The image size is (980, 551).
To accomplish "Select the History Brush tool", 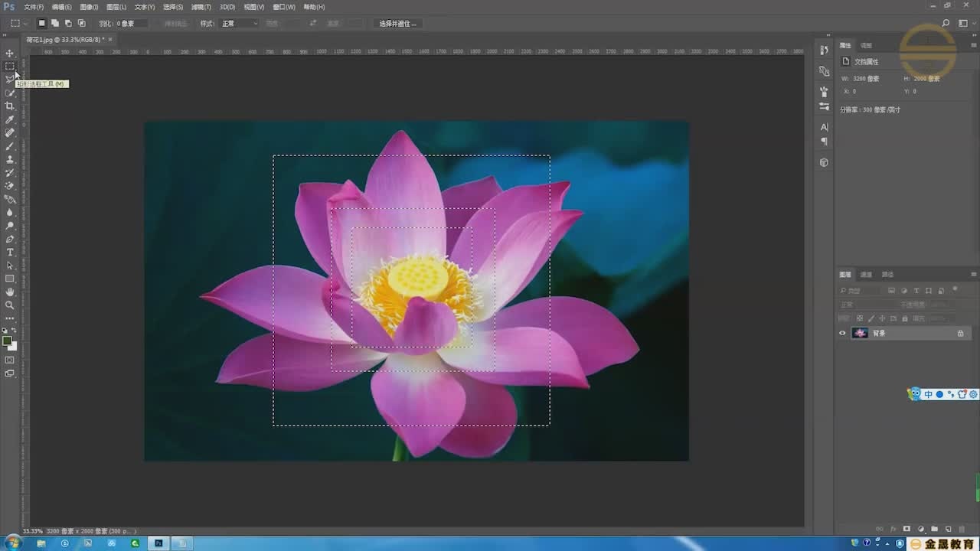I will click(x=10, y=172).
